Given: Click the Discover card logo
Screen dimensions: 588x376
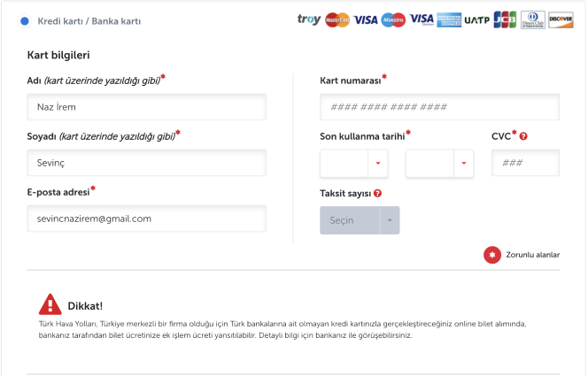Looking at the screenshot, I should pos(561,19).
